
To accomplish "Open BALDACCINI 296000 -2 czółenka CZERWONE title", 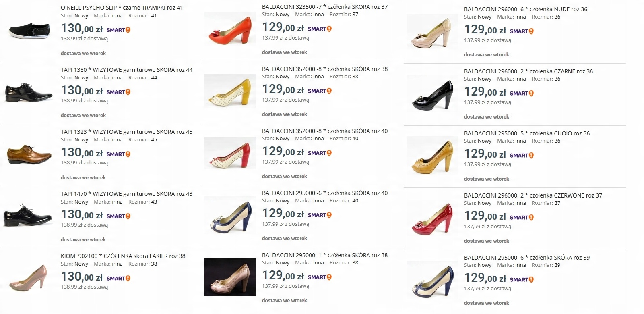I will point(533,195).
